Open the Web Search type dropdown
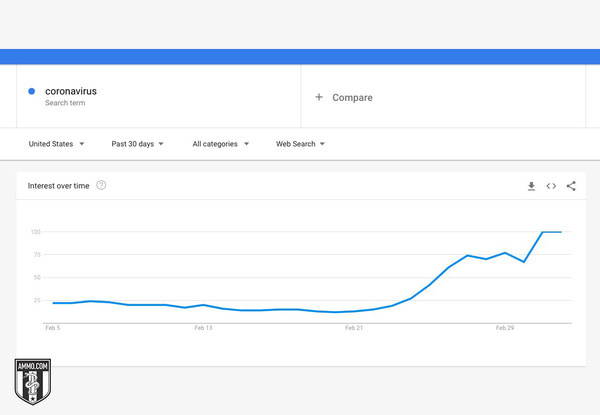Viewport: 600px width, 415px height. tap(300, 144)
